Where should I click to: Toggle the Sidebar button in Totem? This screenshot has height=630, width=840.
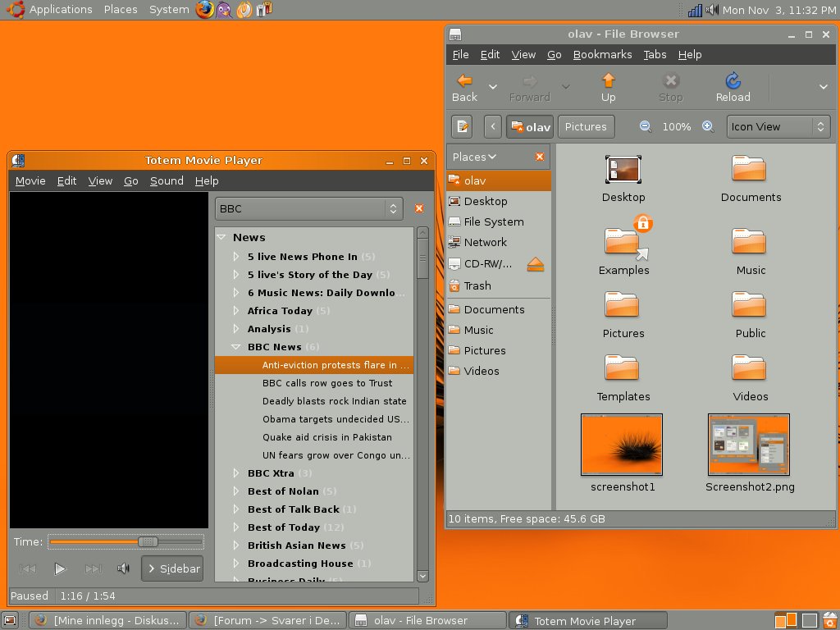[172, 568]
